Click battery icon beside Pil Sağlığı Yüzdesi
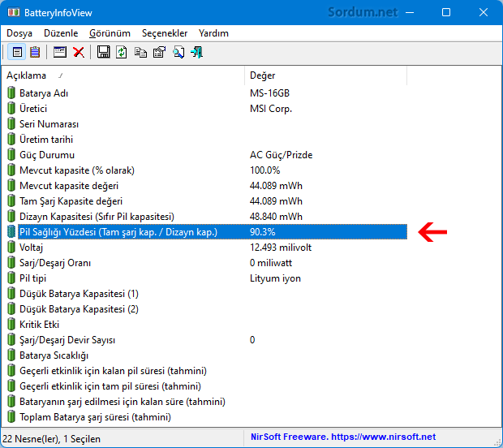 coord(11,231)
